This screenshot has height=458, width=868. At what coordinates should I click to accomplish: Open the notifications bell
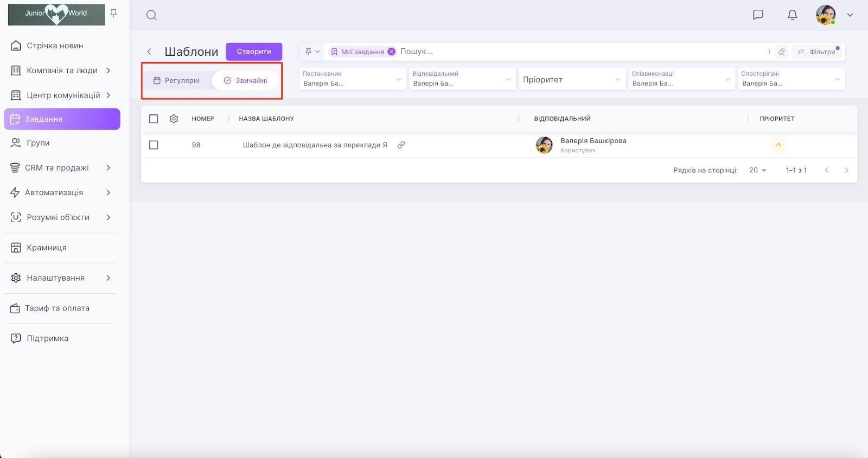792,15
